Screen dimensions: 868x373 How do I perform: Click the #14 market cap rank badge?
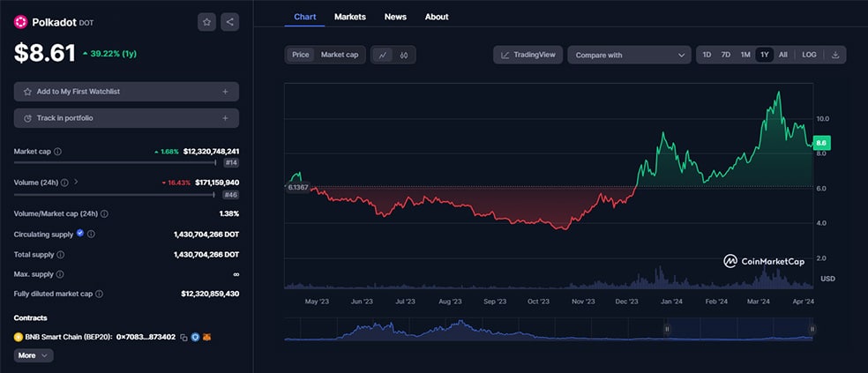[231, 163]
